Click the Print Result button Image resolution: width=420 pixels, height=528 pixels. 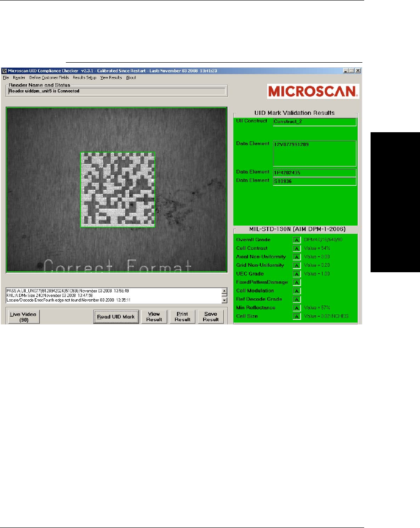(x=182, y=317)
